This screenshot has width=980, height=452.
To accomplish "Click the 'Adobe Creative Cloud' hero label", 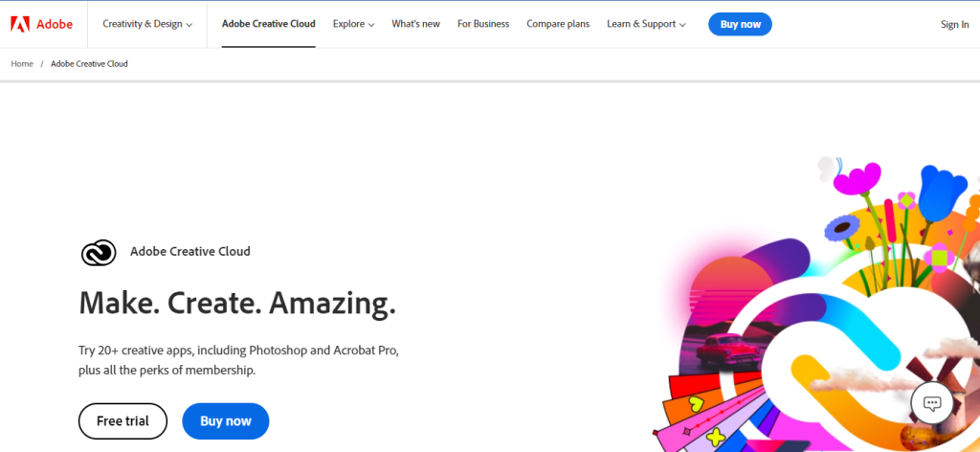I will click(190, 251).
